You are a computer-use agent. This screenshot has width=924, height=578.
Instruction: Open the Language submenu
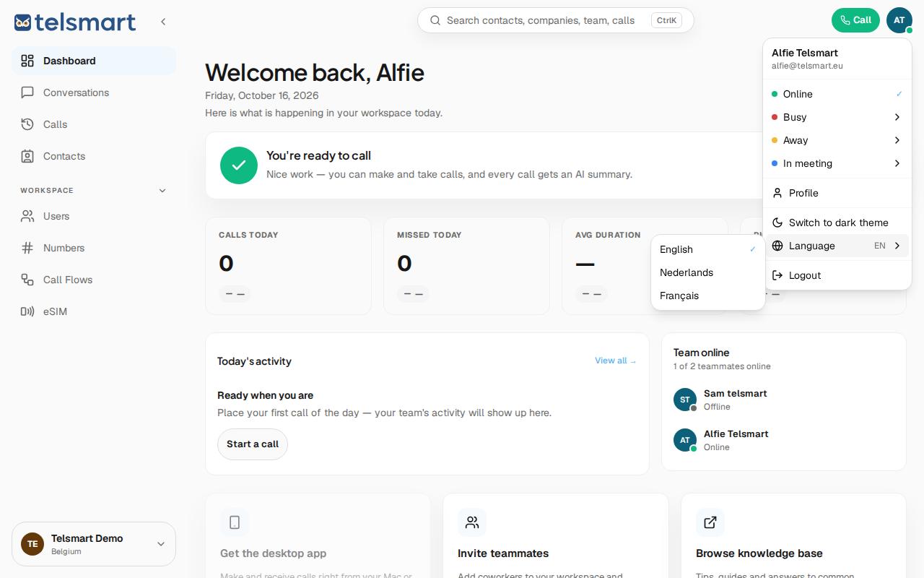coord(837,246)
